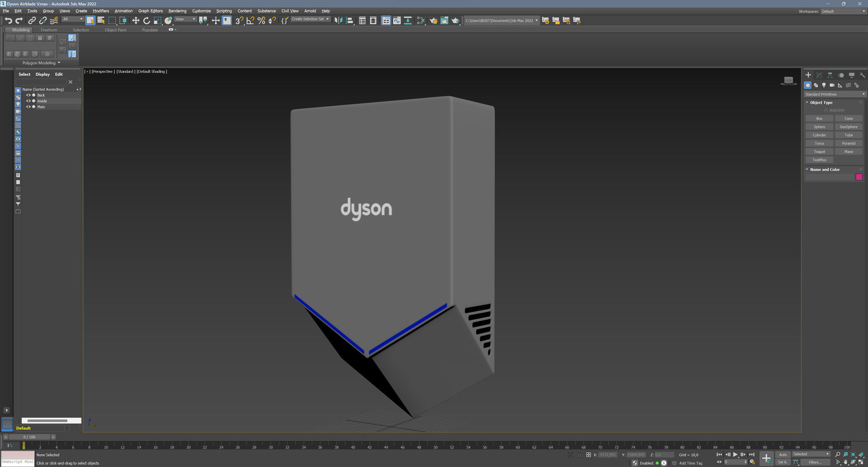Click the object color swatch
868x467 pixels.
(x=859, y=177)
